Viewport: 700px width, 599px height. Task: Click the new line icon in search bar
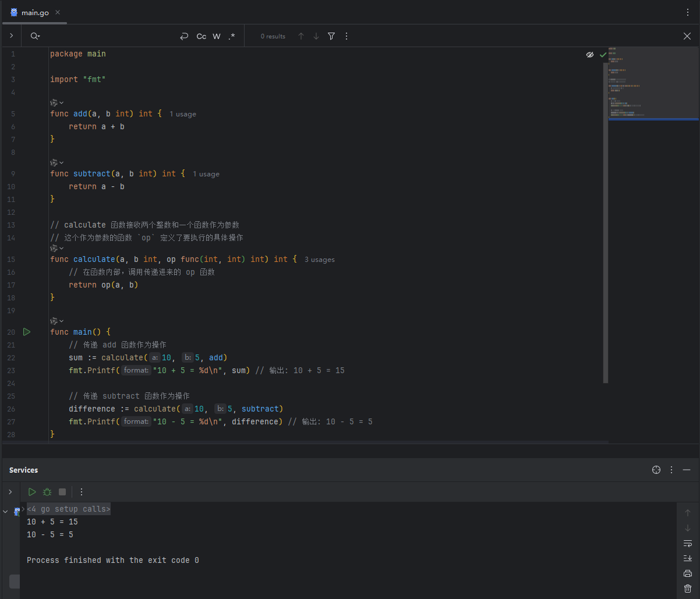pyautogui.click(x=184, y=36)
